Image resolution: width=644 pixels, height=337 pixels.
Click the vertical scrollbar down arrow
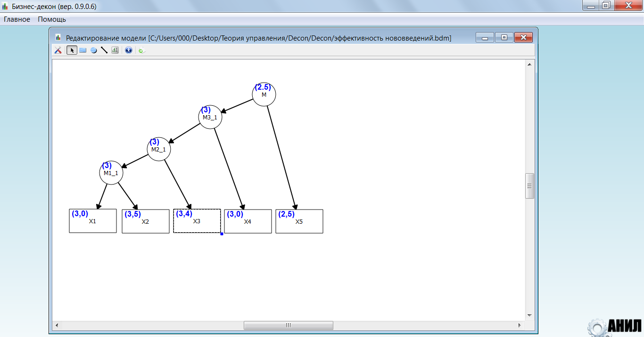(529, 315)
